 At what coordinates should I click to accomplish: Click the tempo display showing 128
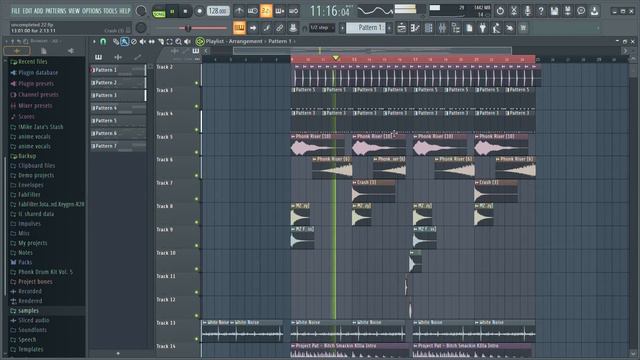218,11
